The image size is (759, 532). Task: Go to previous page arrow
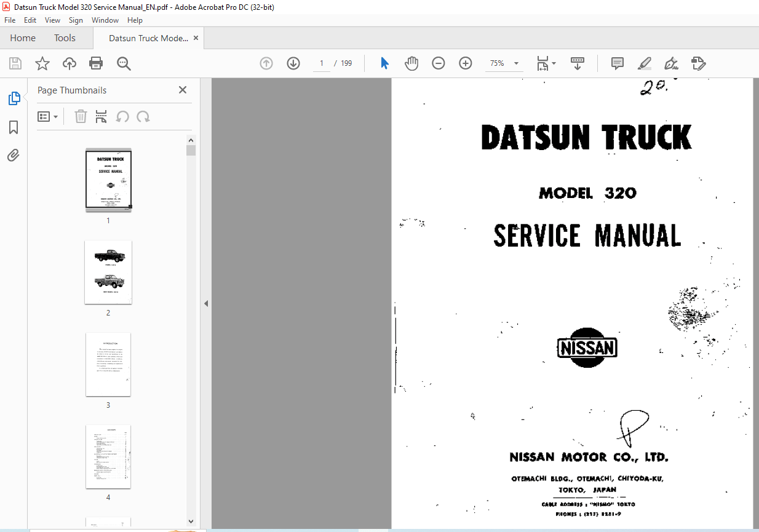(266, 63)
